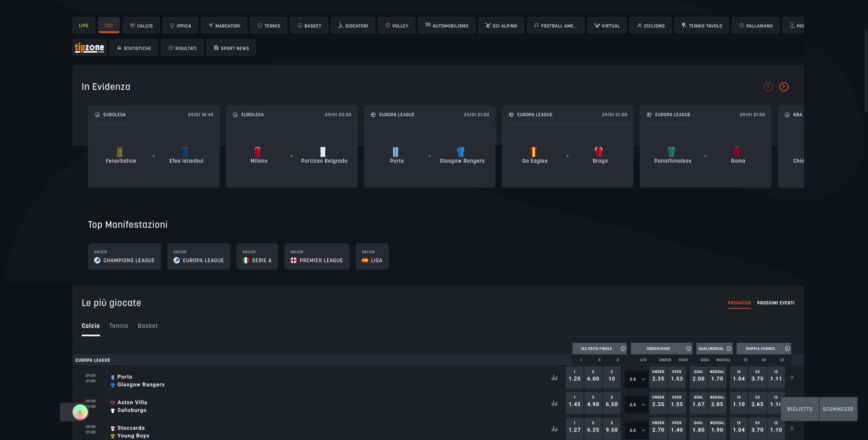Screen dimensions: 868x440
Task: Open the Pallamano category
Action: coord(756,26)
